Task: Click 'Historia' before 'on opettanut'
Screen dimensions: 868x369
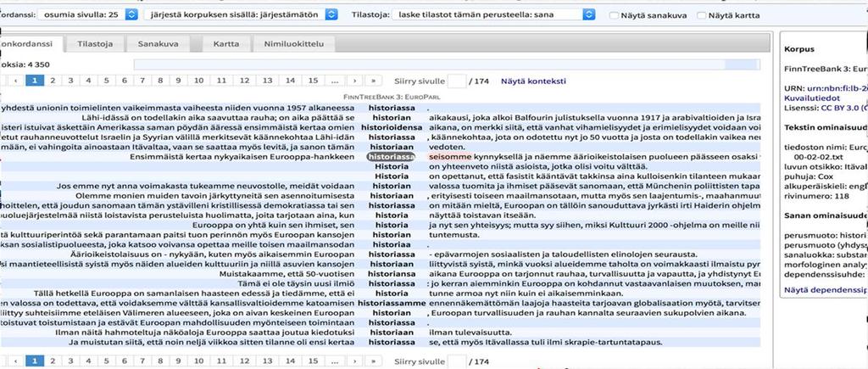Action: 392,176
